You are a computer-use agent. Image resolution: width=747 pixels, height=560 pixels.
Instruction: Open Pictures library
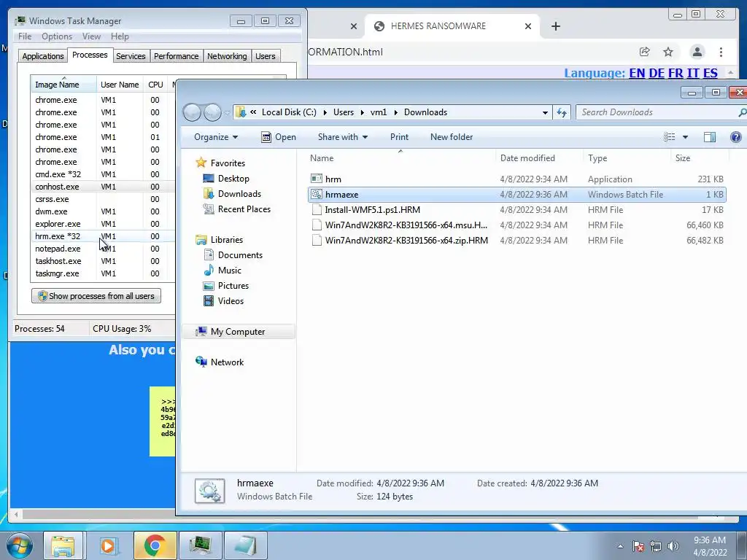click(x=233, y=286)
